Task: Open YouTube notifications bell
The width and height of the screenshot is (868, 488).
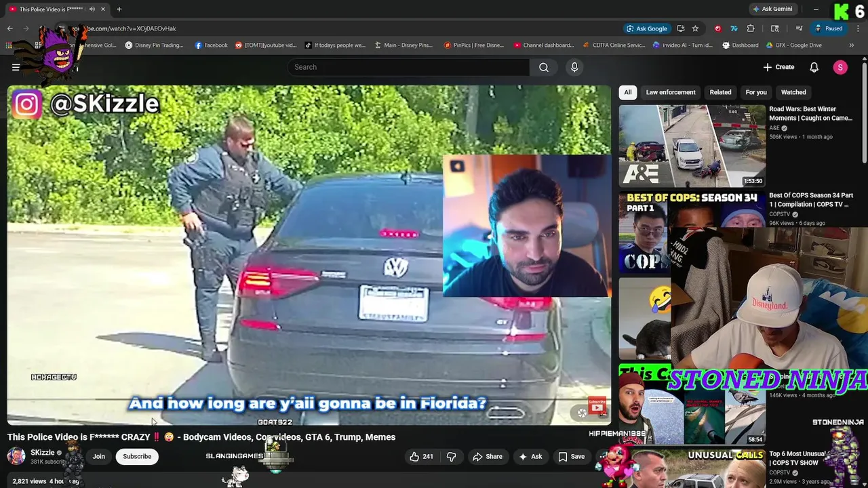Action: pos(814,67)
